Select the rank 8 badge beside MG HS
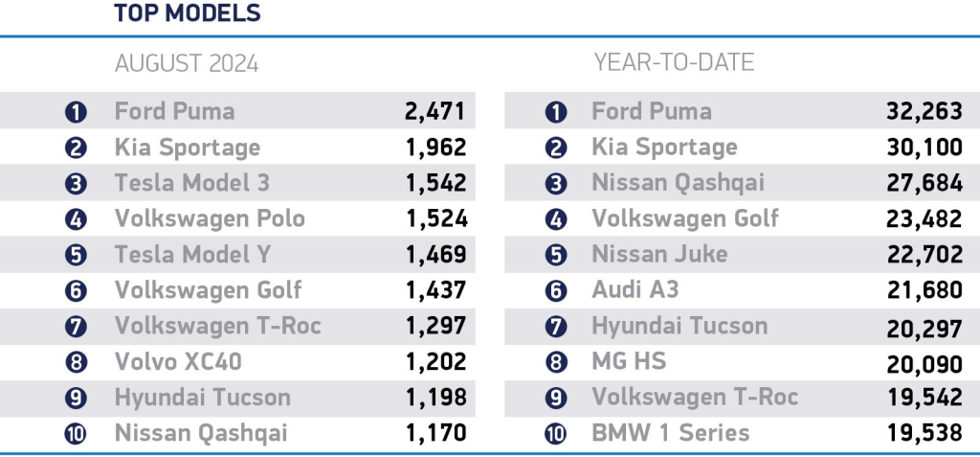Screen dimensions: 980x457 (555, 362)
